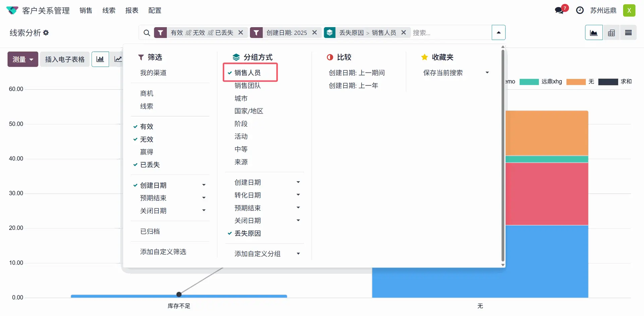
Task: Toggle the 线索 filter option
Action: point(147,106)
